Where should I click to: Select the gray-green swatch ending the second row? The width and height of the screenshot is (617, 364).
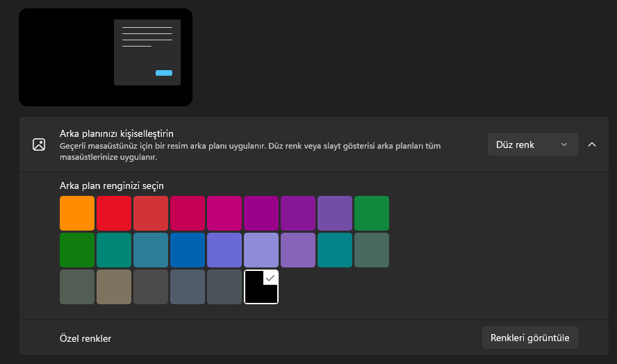click(372, 250)
